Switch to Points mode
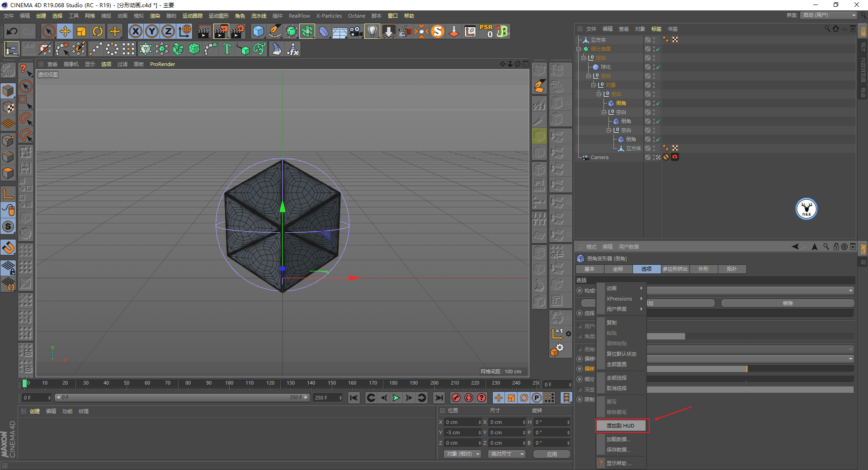This screenshot has height=470, width=868. coord(8,140)
